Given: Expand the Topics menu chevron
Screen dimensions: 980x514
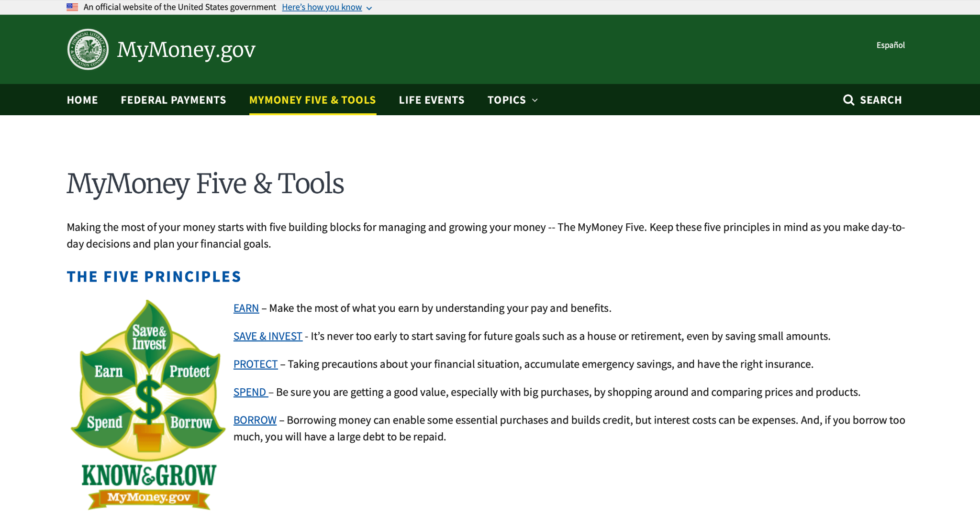Looking at the screenshot, I should 535,100.
